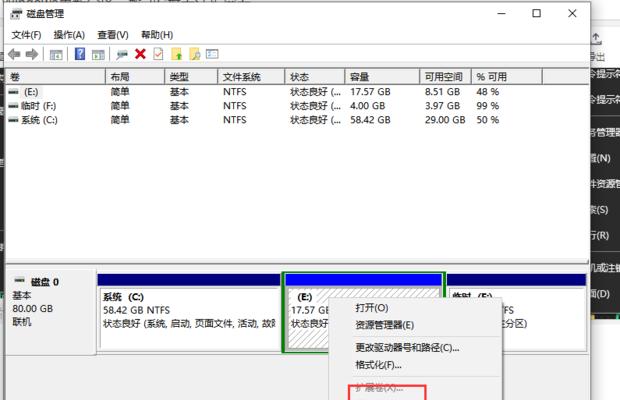Close the Disk Management window
The height and width of the screenshot is (400, 620).
[x=572, y=14]
